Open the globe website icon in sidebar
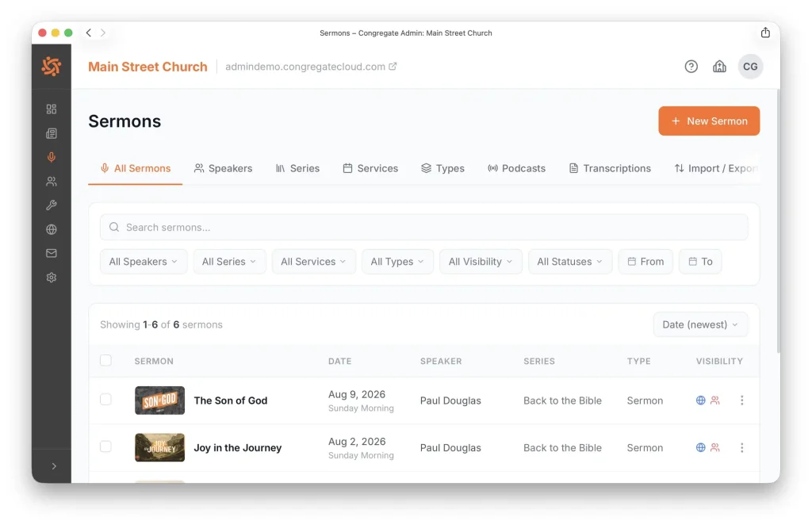The image size is (812, 525). coord(52,229)
